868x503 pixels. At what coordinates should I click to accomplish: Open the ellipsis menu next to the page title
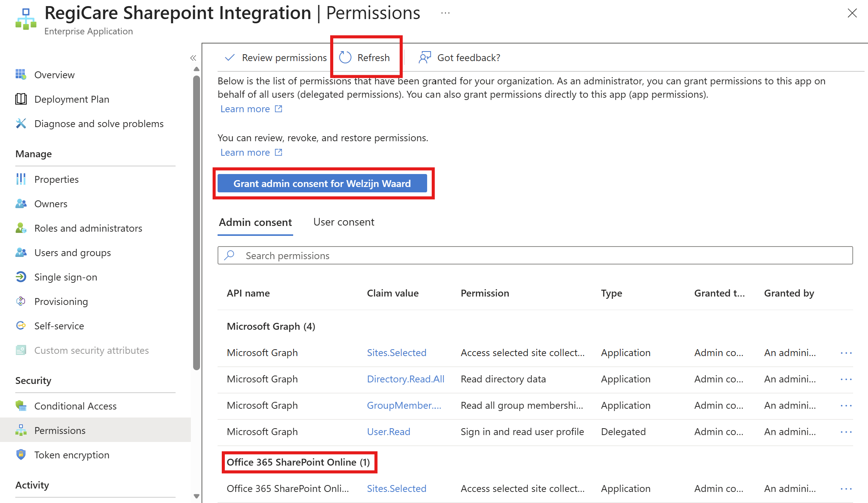tap(445, 13)
